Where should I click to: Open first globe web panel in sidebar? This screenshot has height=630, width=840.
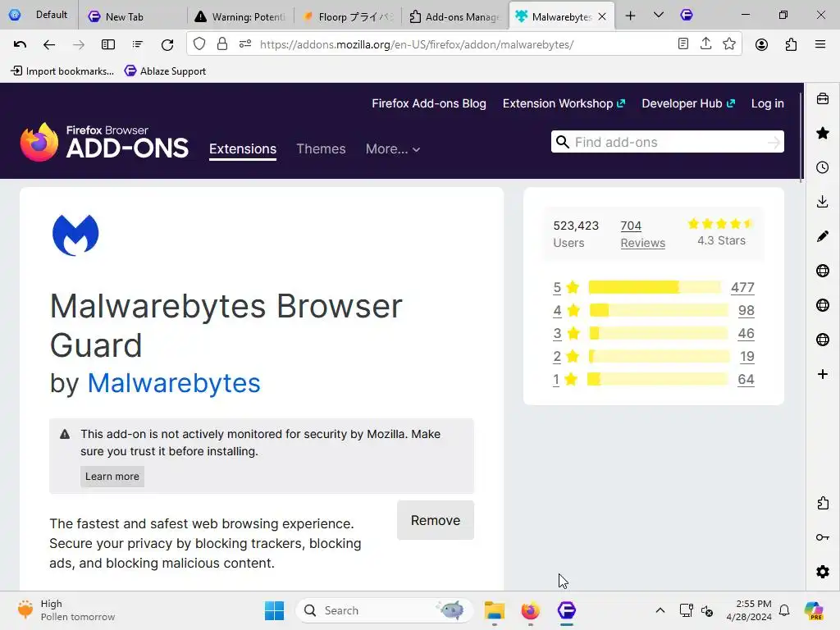click(823, 271)
